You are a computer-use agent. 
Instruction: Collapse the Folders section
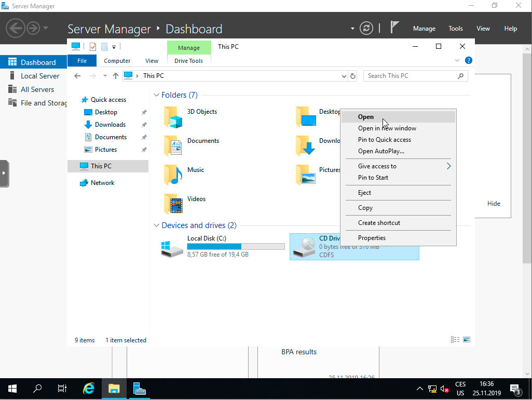pyautogui.click(x=156, y=95)
